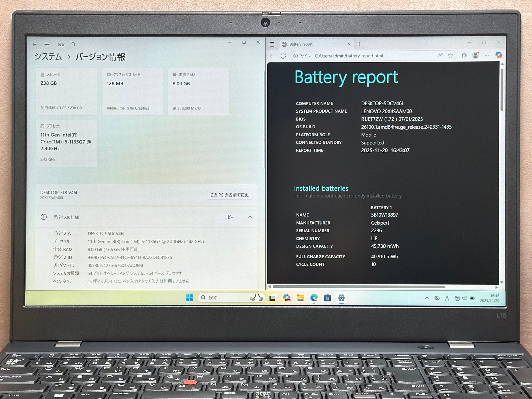Open the Settings hamburger navigation menu
Screen dimensions: 532x399
[47, 44]
